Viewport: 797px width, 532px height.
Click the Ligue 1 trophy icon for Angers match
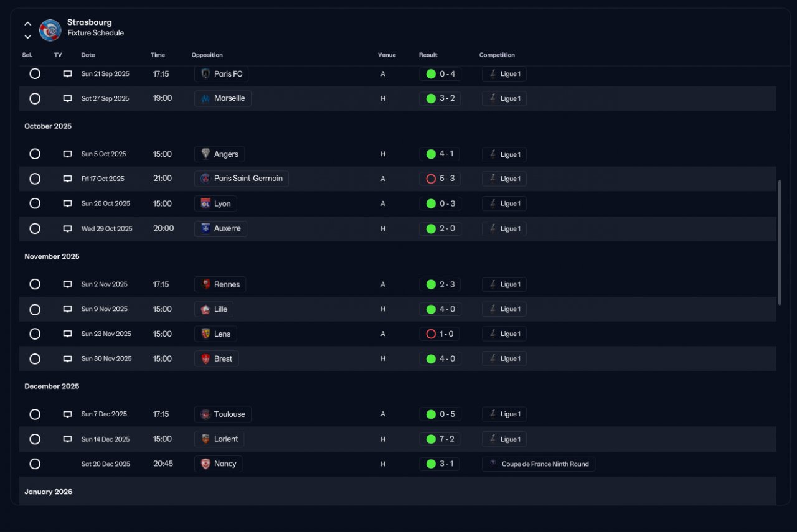coord(493,154)
